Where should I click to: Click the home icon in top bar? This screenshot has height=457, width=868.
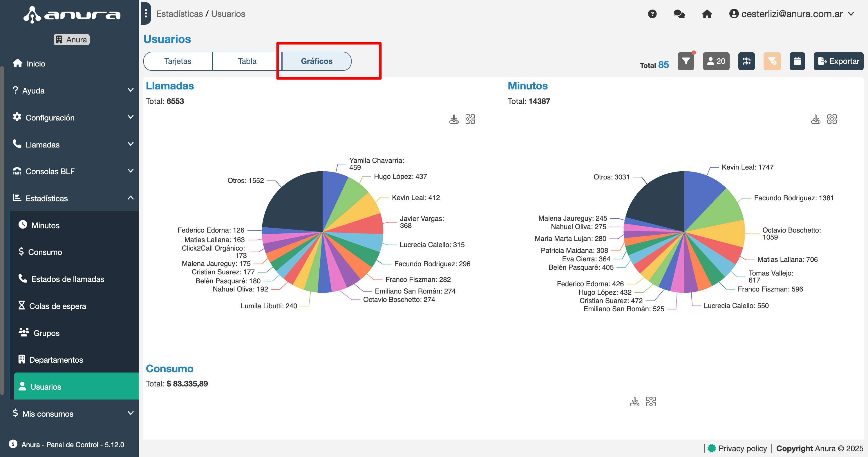tap(707, 14)
